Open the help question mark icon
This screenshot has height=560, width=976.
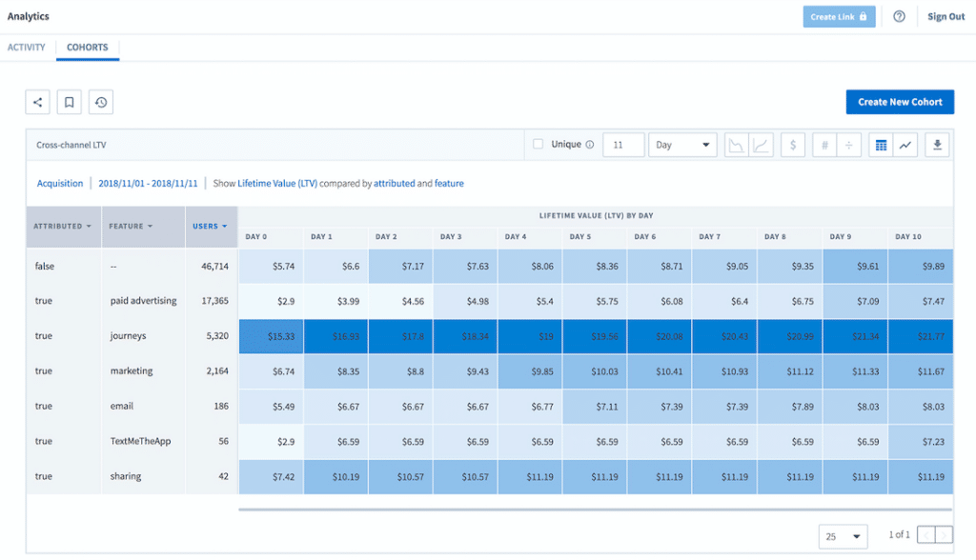[x=901, y=16]
